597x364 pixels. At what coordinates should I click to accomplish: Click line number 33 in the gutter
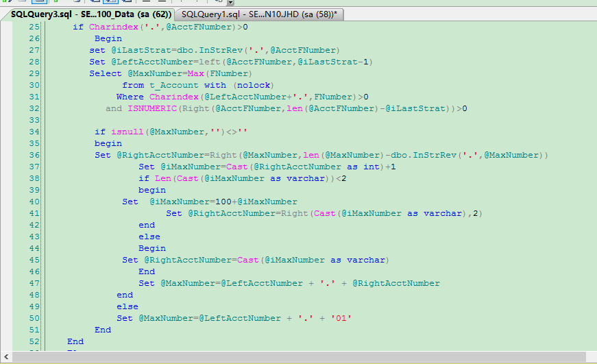pyautogui.click(x=34, y=121)
